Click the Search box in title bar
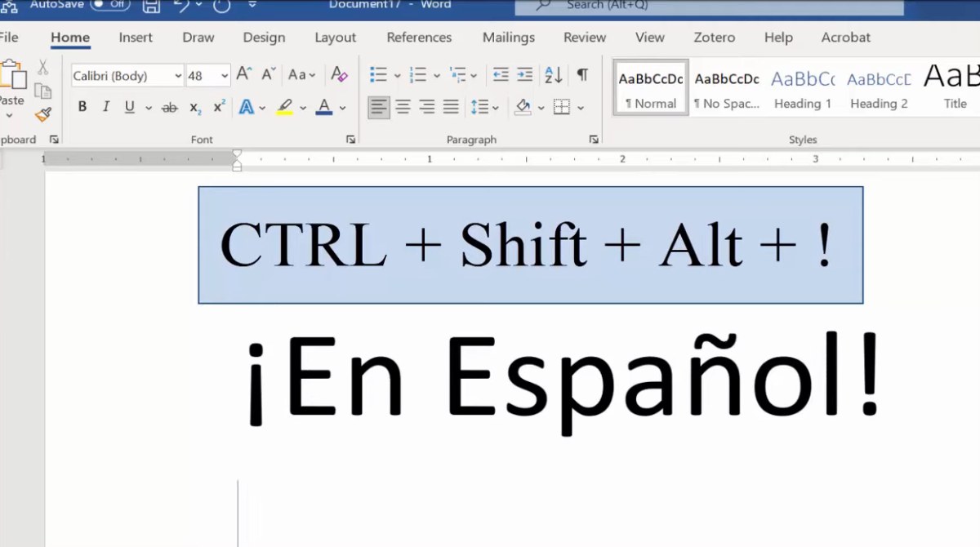The height and width of the screenshot is (547, 980). pos(709,7)
